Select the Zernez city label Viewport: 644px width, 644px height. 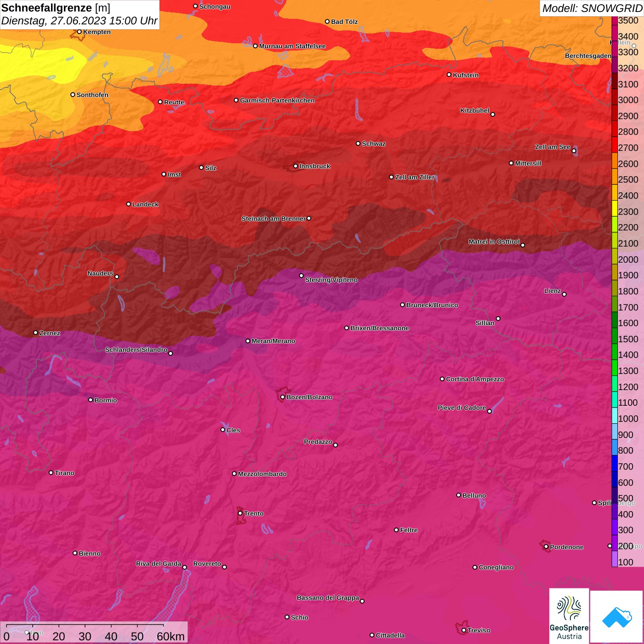50,333
